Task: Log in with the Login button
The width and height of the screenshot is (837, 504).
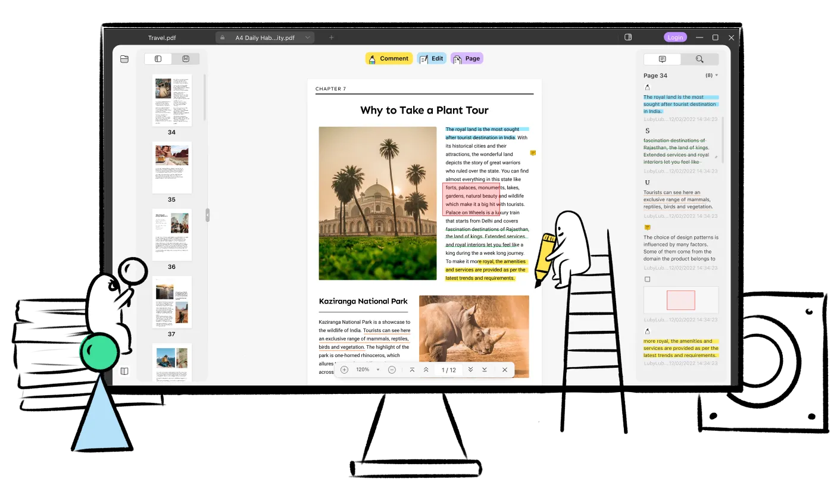Action: pyautogui.click(x=675, y=37)
